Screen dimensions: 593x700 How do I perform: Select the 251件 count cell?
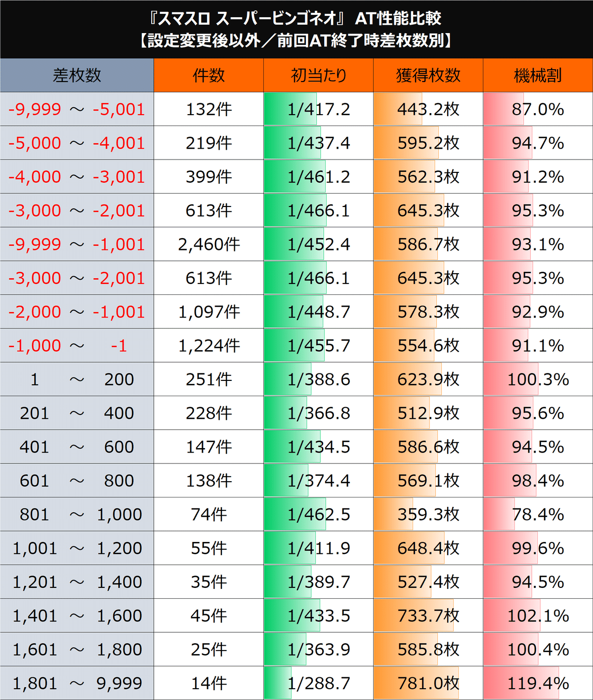209,379
